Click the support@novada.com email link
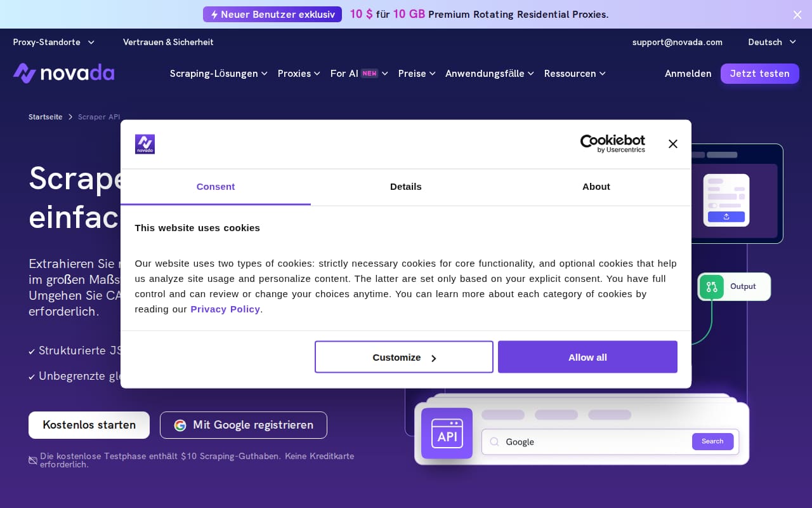This screenshot has width=812, height=508. [x=678, y=42]
